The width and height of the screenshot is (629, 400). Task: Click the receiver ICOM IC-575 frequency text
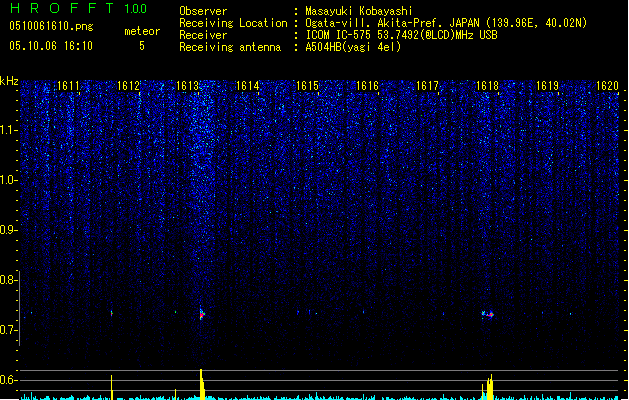point(402,35)
